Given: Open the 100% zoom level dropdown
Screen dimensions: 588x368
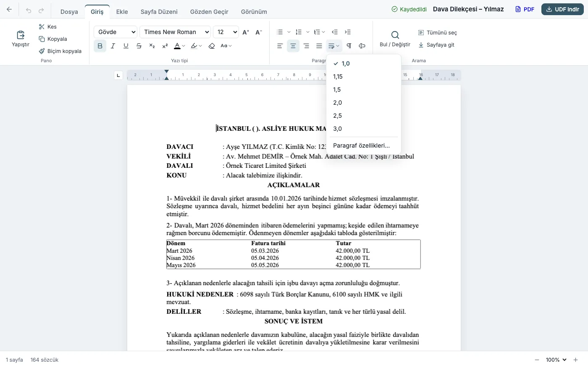Looking at the screenshot, I should point(556,360).
